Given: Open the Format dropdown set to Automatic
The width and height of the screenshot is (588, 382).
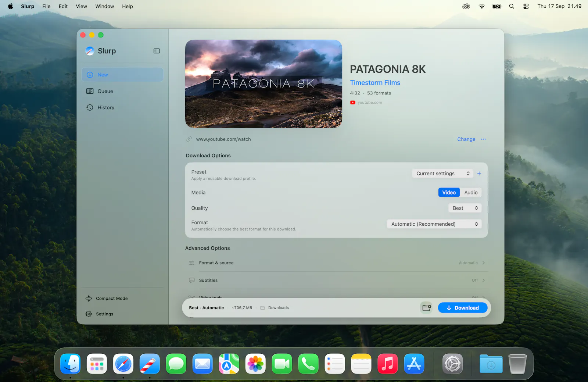Looking at the screenshot, I should 434,224.
